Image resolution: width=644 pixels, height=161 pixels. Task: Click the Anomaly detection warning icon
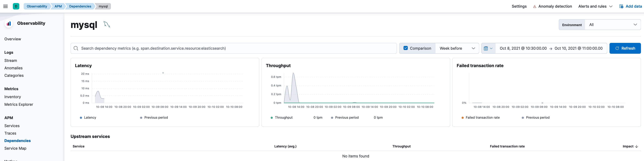pos(535,6)
